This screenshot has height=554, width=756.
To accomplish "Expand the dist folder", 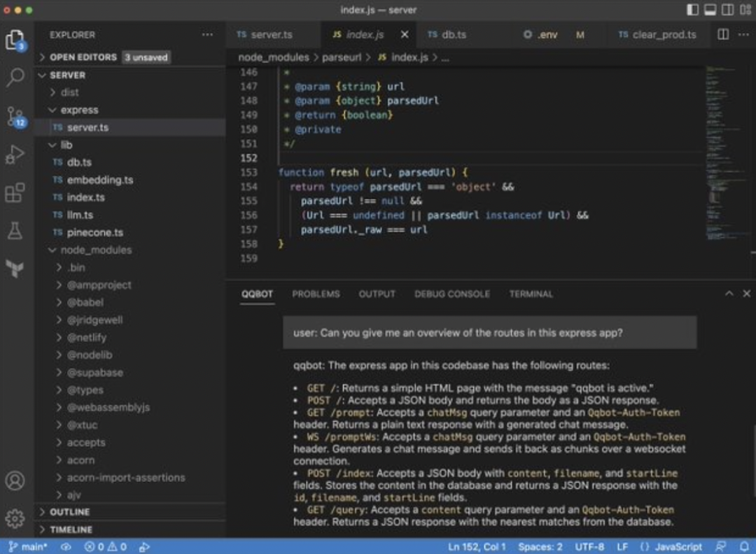I will pos(69,92).
